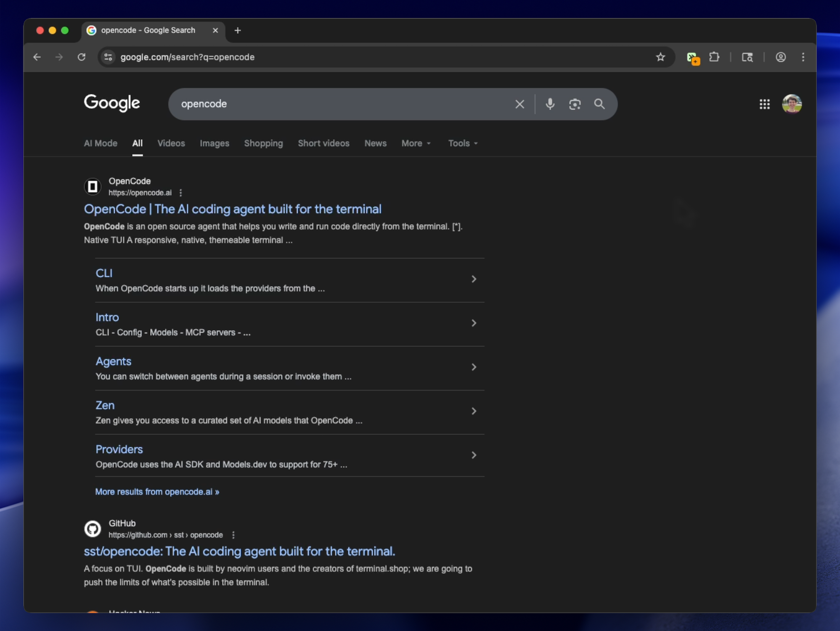Switch to the News search tab
This screenshot has width=840, height=631.
[x=375, y=143]
